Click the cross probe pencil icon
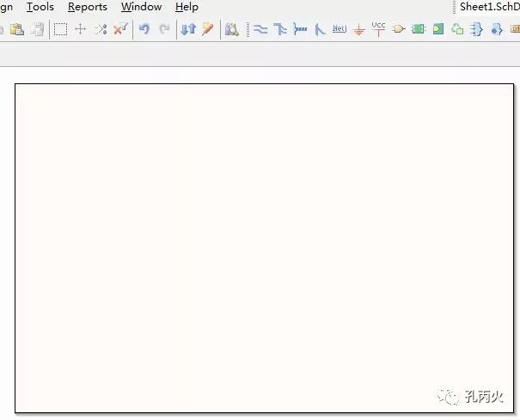Viewport: 520px width, 420px height. 207,29
